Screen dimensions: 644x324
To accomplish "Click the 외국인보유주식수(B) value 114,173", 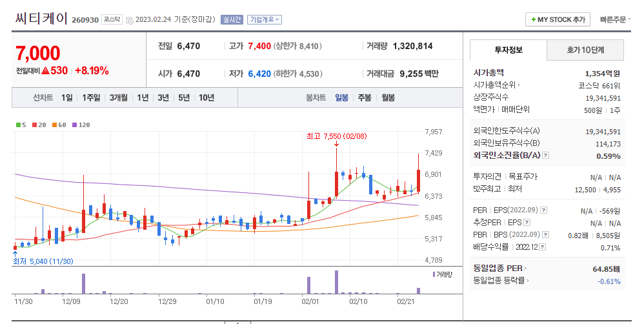I will (608, 144).
